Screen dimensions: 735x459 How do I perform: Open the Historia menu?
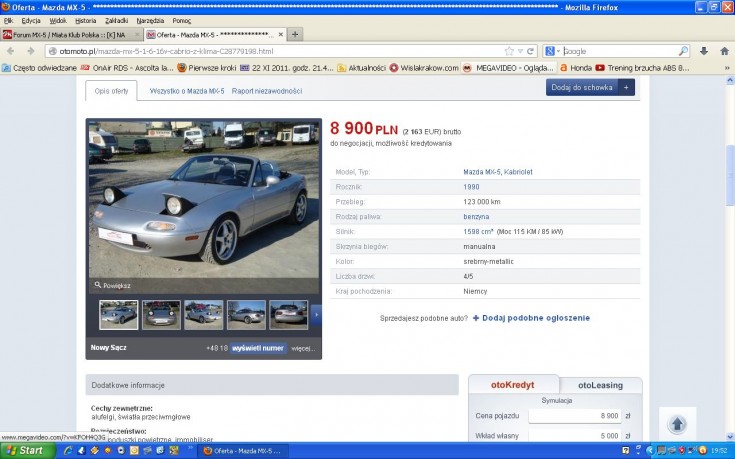(x=85, y=21)
